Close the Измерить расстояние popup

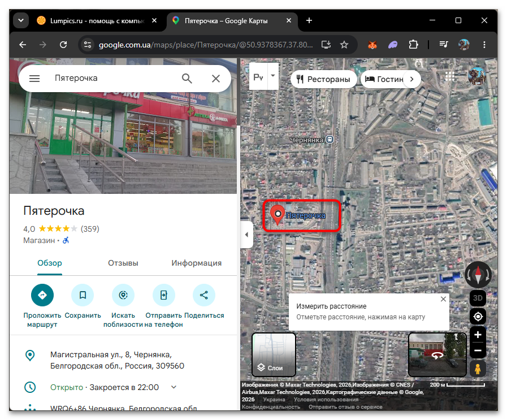pyautogui.click(x=443, y=299)
